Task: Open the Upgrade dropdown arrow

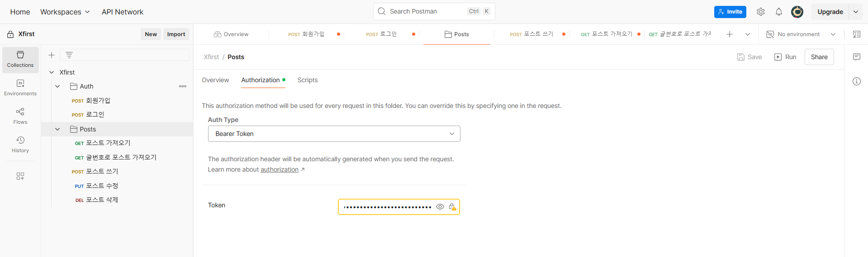Action: point(856,12)
